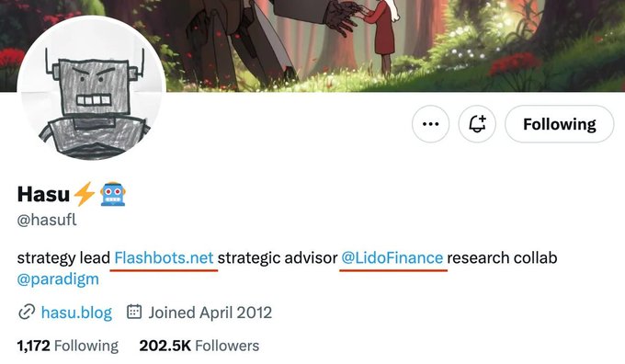Click the @hasufl username handle
625x364 pixels.
point(47,220)
